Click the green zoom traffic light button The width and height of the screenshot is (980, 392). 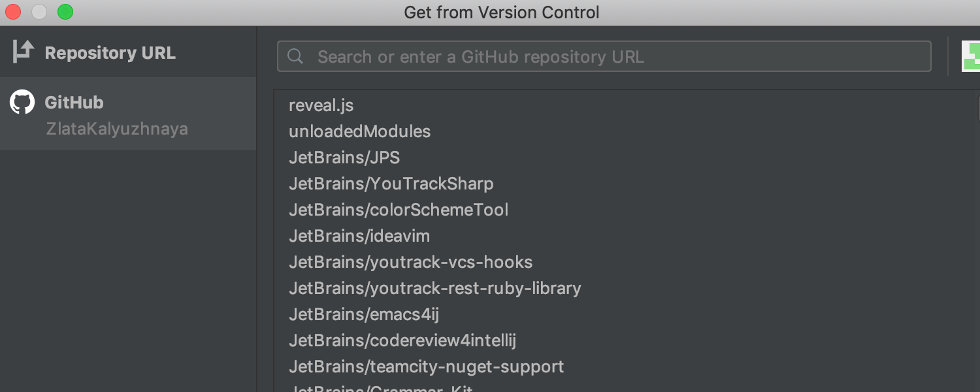65,12
